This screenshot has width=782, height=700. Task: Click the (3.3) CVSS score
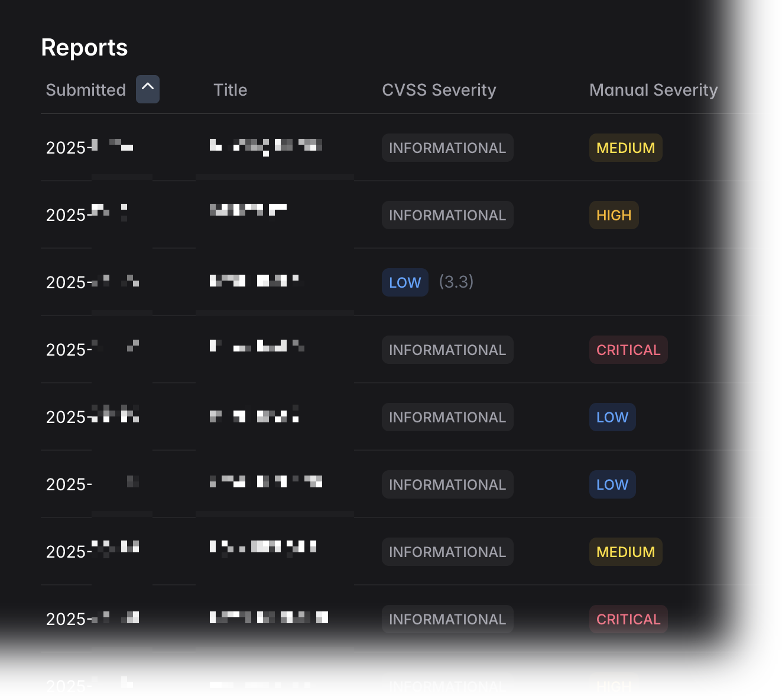(456, 282)
